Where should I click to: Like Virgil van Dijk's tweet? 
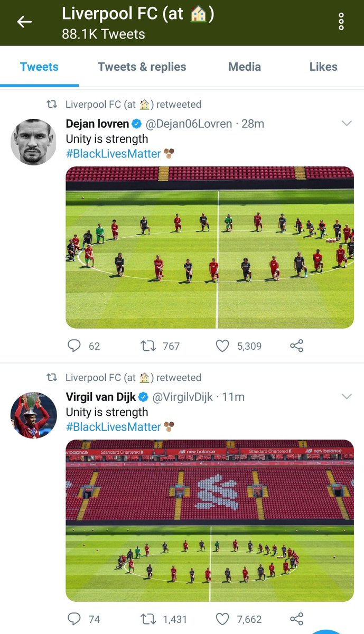pyautogui.click(x=223, y=619)
